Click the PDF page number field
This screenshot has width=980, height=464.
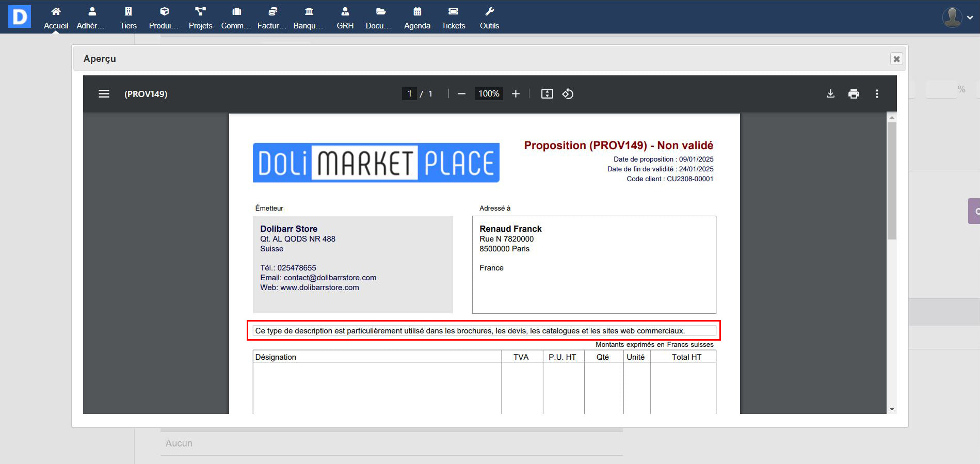tap(409, 93)
